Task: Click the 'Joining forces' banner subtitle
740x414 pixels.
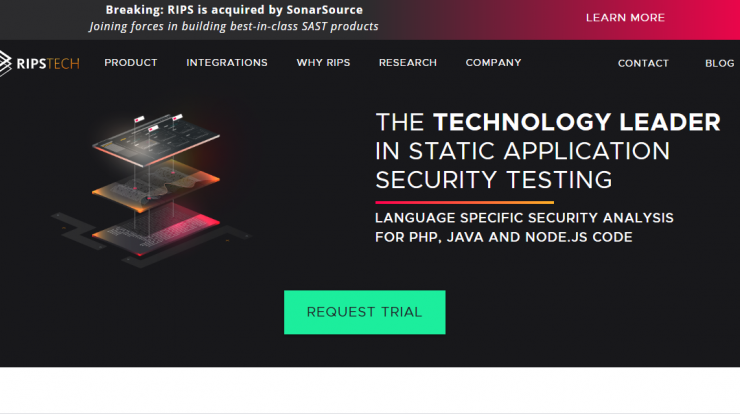Action: 234,26
